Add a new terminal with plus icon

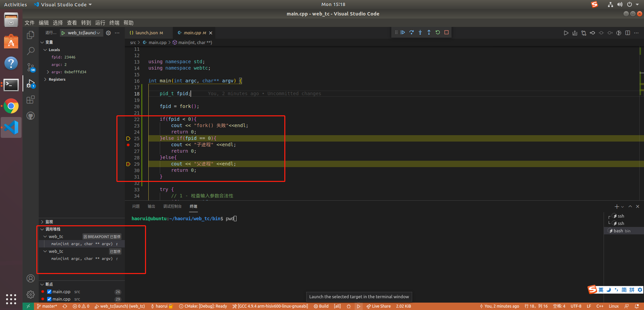tap(617, 206)
